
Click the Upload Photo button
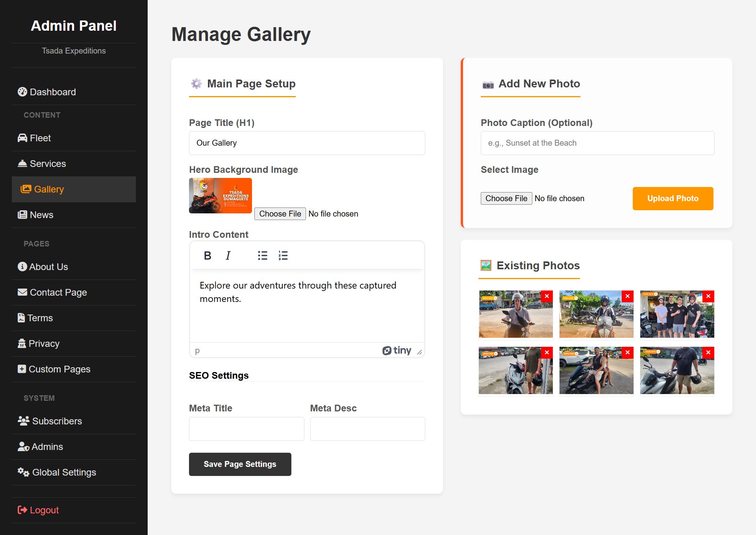click(673, 198)
